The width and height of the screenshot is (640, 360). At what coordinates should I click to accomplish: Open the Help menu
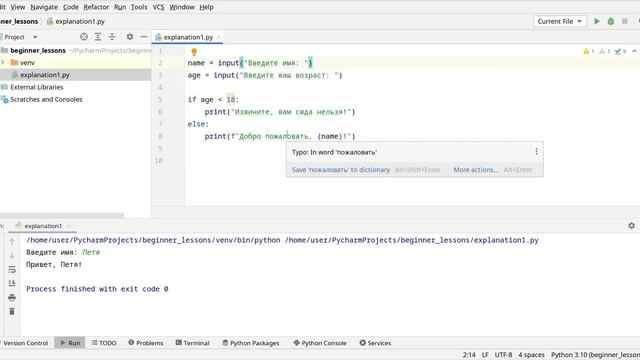[x=207, y=7]
